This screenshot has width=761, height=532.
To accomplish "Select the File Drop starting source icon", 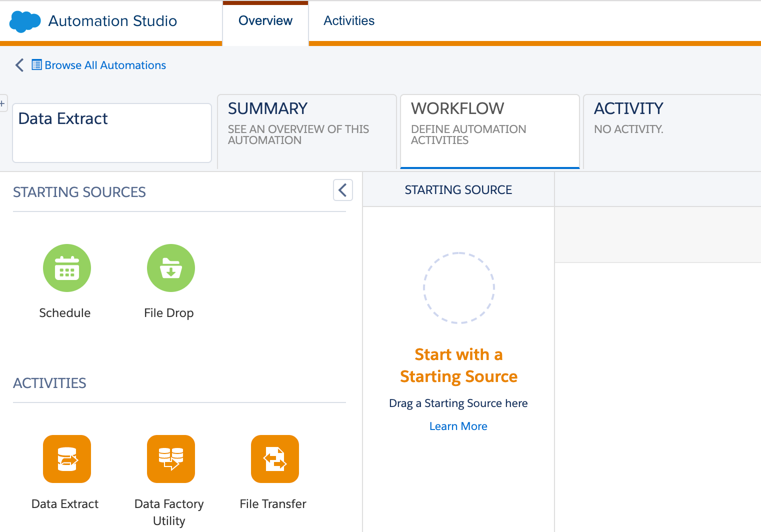I will (171, 268).
